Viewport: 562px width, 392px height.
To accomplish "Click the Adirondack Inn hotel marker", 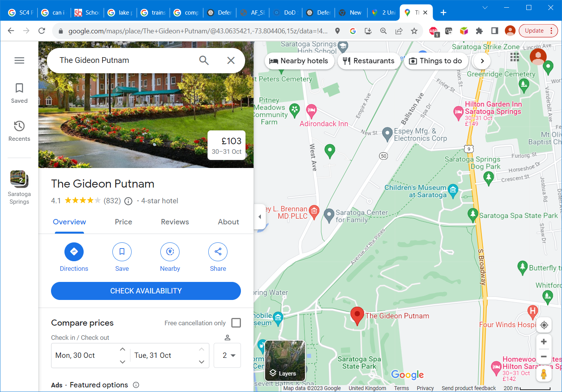I will (311, 111).
